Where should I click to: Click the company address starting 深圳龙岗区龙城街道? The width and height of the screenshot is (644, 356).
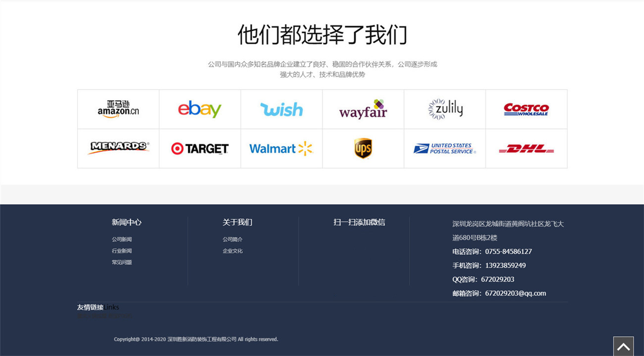pos(508,231)
